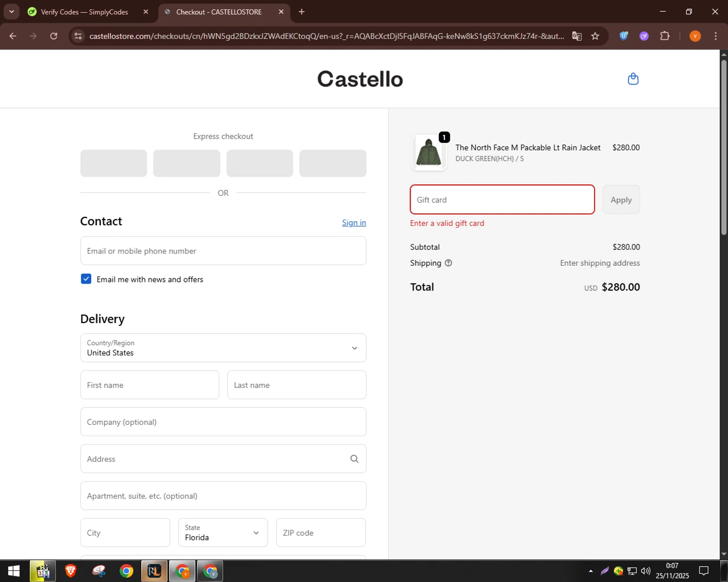Open a new browser tab

pyautogui.click(x=301, y=12)
